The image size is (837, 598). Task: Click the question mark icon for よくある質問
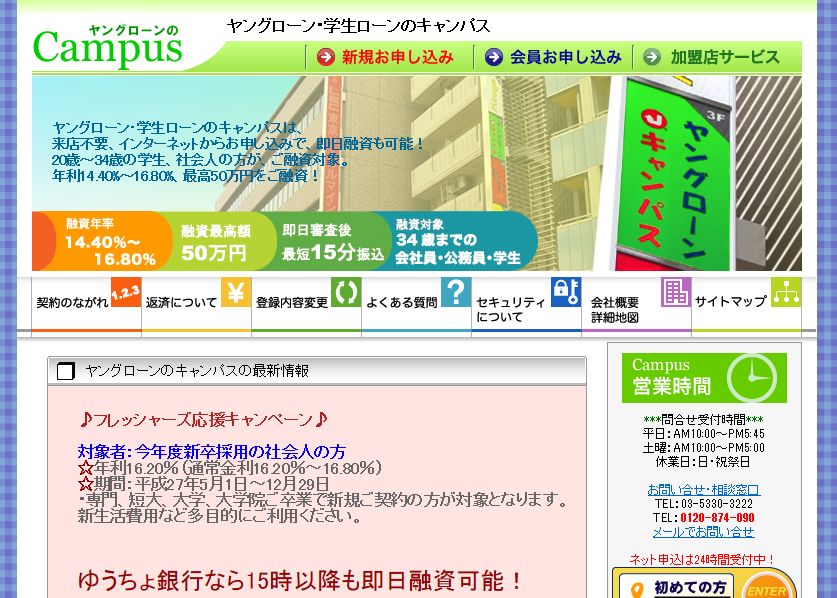click(456, 292)
